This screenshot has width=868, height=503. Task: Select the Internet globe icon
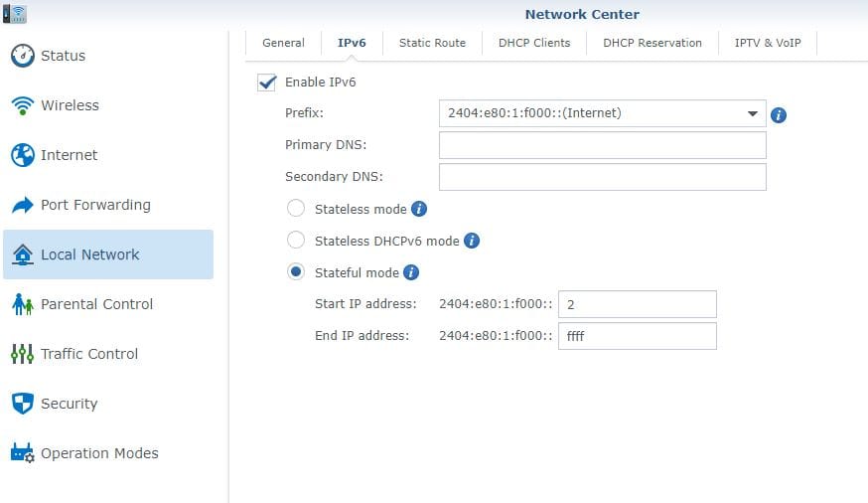pyautogui.click(x=22, y=155)
